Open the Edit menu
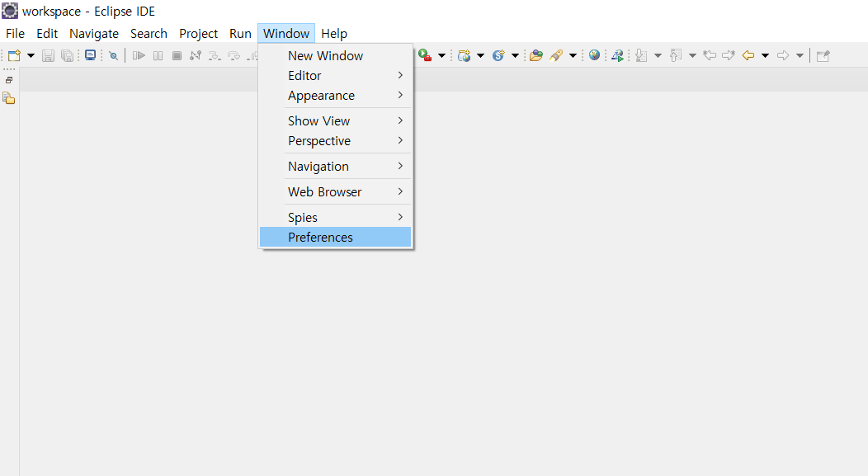Image resolution: width=868 pixels, height=476 pixels. (47, 34)
